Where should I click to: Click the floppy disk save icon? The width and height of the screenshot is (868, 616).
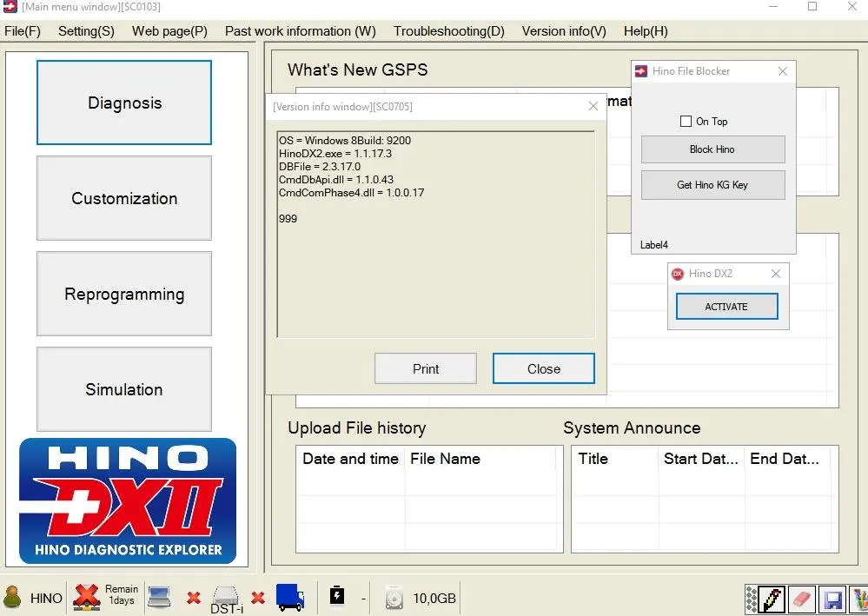[832, 599]
